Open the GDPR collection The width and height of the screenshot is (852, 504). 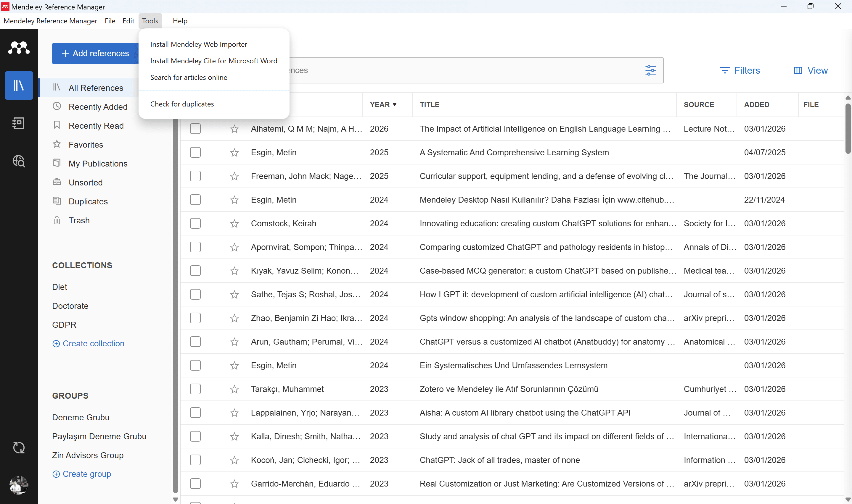click(64, 325)
